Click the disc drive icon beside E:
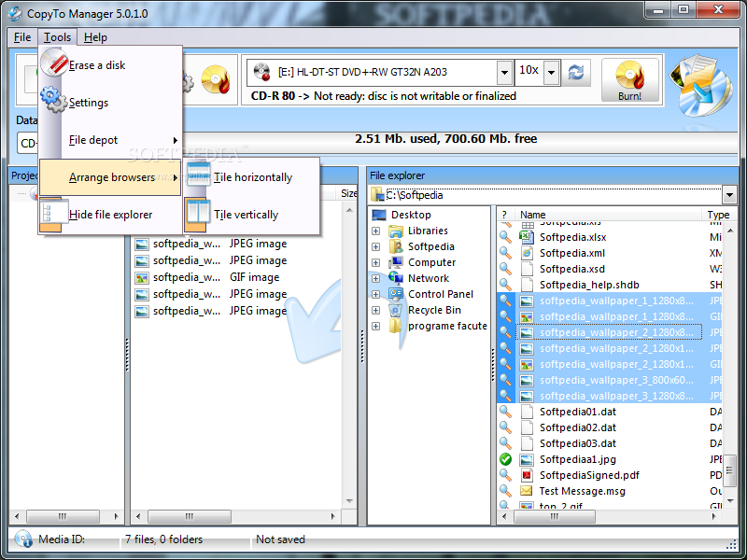Viewport: 747px width, 560px height. click(x=261, y=72)
